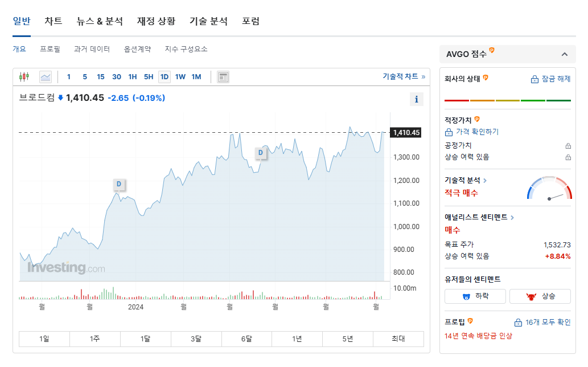Switch to the area chart icon
This screenshot has height=367, width=588.
pyautogui.click(x=45, y=76)
